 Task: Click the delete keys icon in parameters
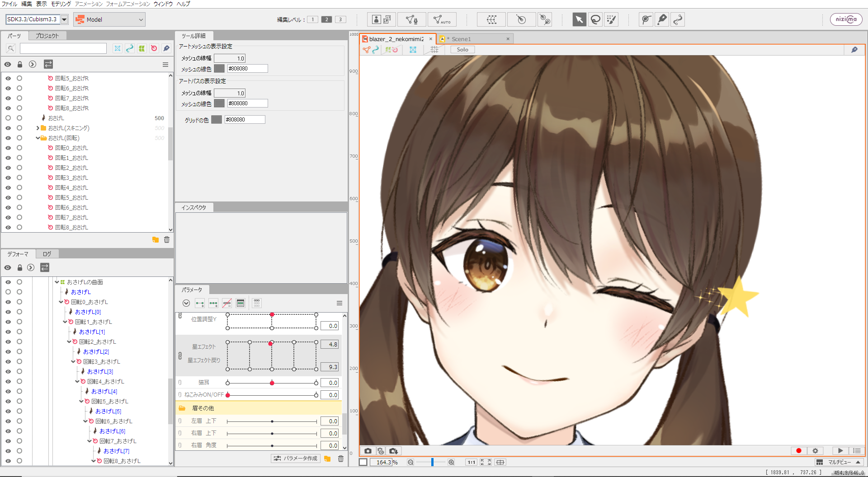pyautogui.click(x=227, y=303)
